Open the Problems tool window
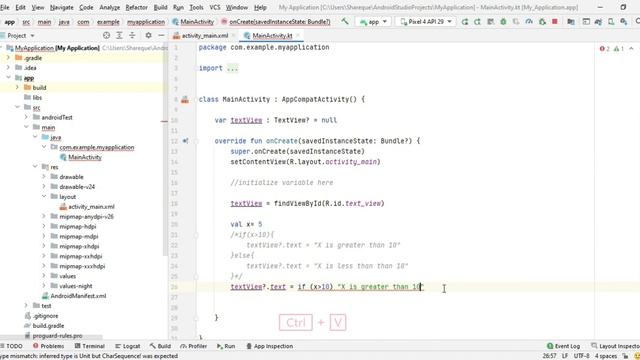The image size is (640, 360). 49,346
